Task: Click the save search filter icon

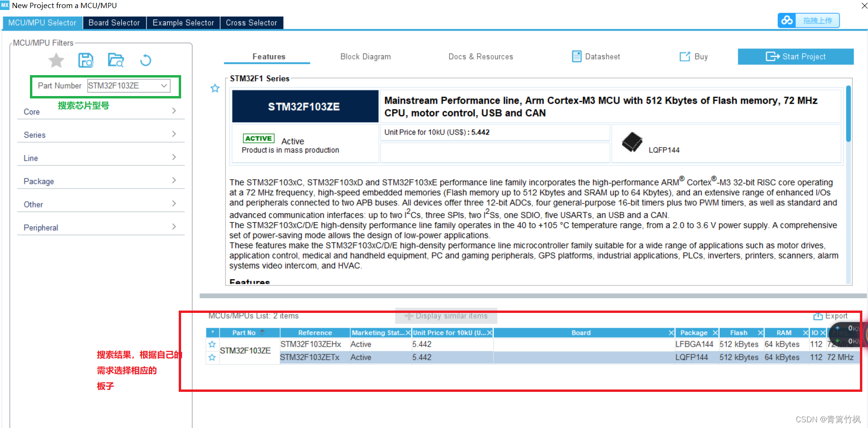Action: coord(86,60)
